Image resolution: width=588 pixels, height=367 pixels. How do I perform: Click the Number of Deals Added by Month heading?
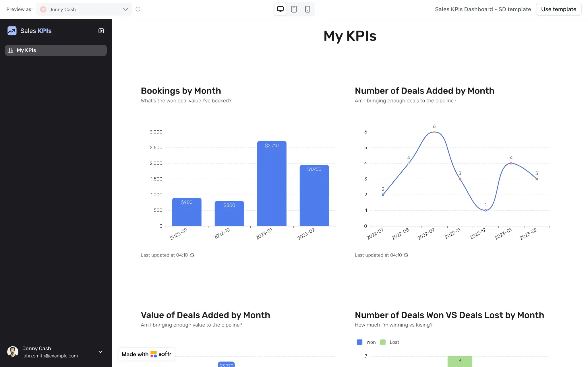click(x=424, y=91)
